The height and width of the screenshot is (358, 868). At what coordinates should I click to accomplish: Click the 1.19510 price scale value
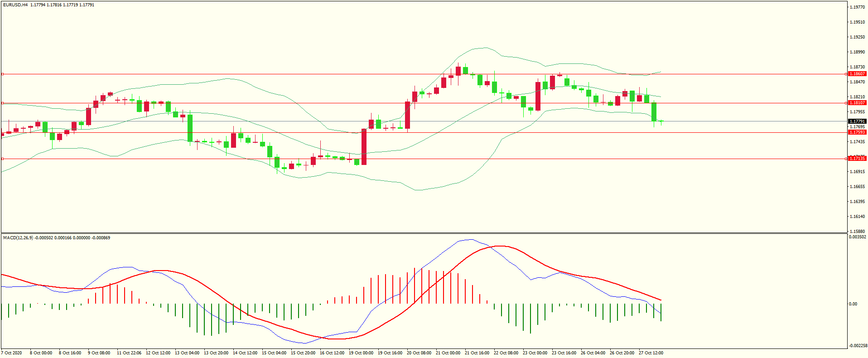[857, 22]
